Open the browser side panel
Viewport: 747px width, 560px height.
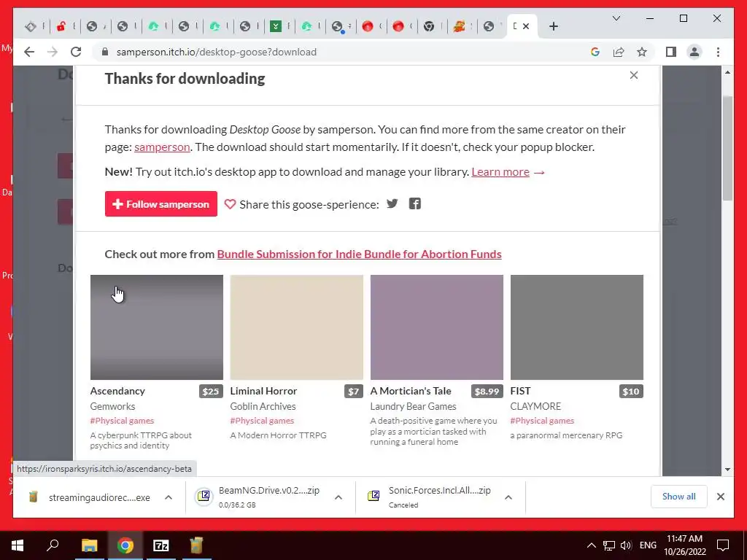(x=671, y=52)
